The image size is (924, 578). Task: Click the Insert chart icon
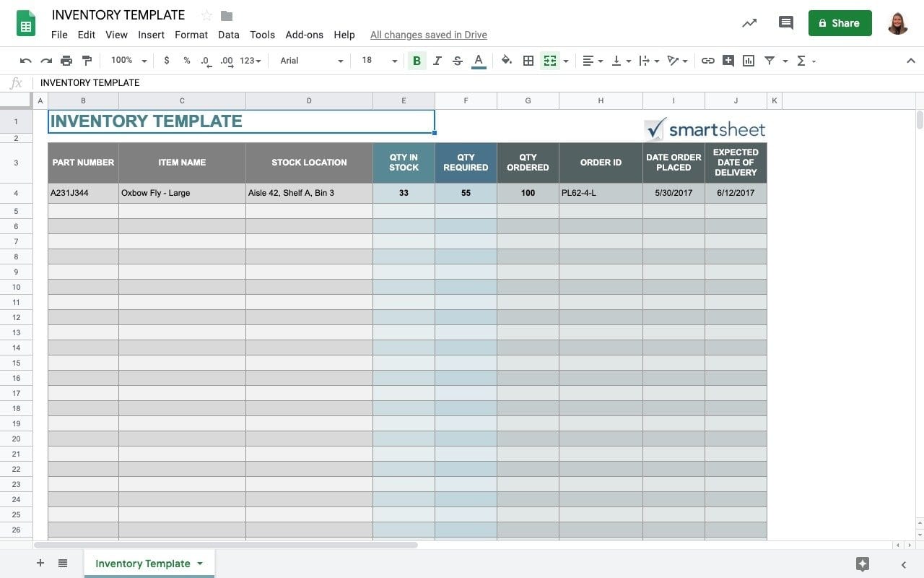749,61
